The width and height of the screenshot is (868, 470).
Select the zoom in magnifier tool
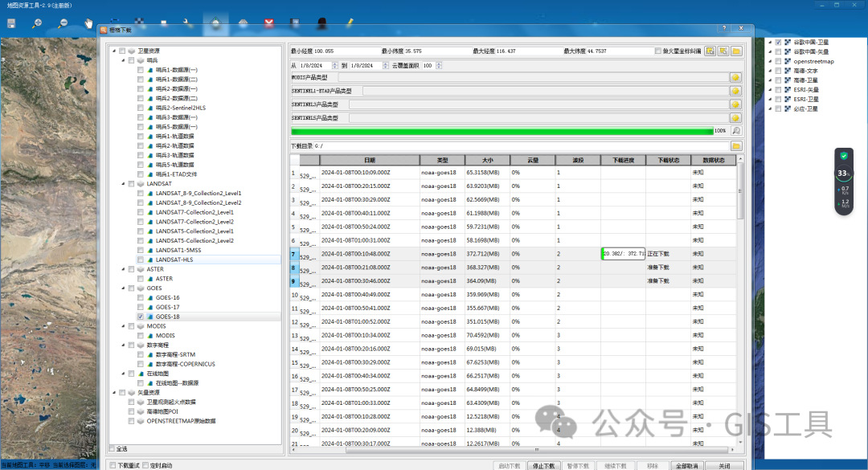tap(36, 23)
